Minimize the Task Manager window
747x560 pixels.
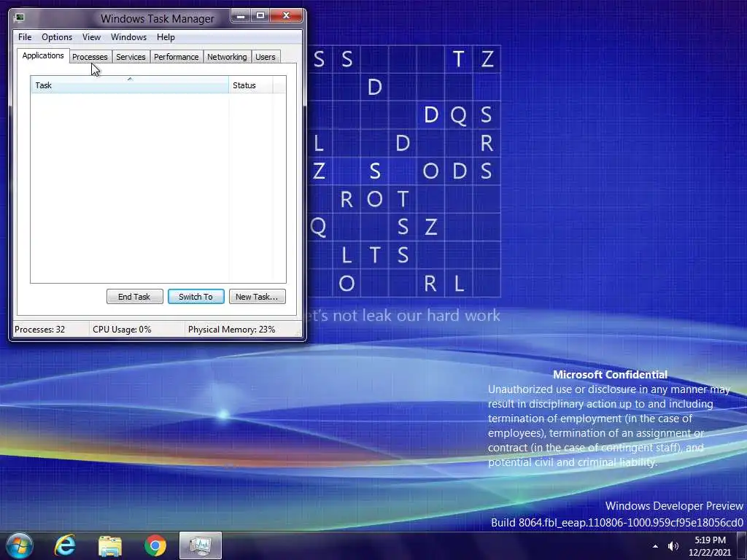coord(241,16)
